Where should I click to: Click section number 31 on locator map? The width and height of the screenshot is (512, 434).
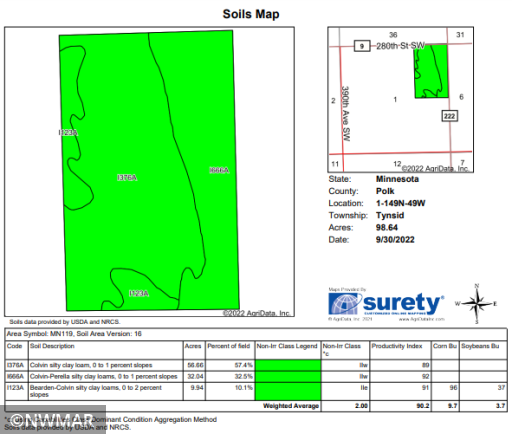coord(460,35)
